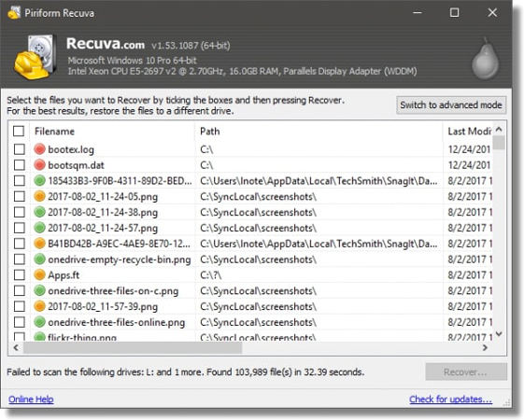Click the scroll down arrow of file list
The height and width of the screenshot is (420, 524).
coord(499,334)
